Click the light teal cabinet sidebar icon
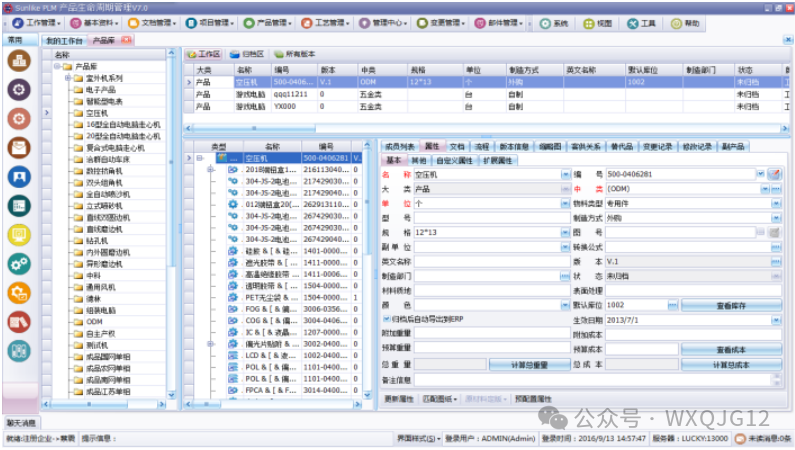795x450 pixels. point(19,351)
